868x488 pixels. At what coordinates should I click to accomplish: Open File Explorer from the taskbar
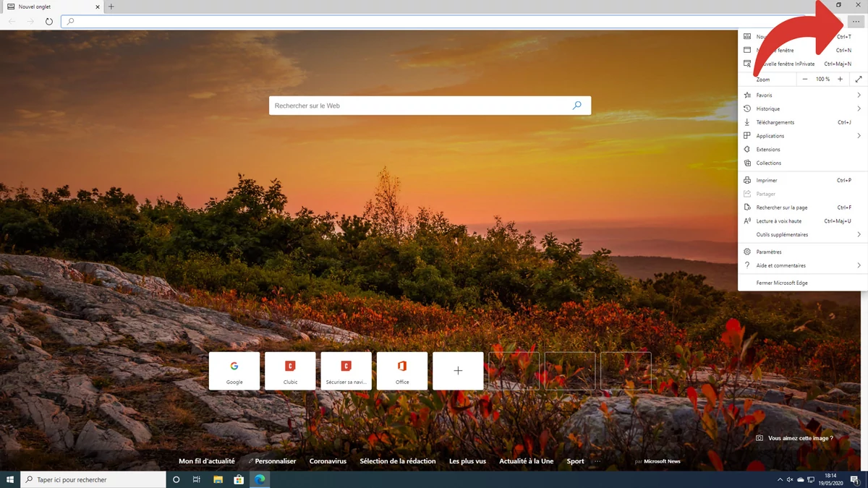pos(218,479)
